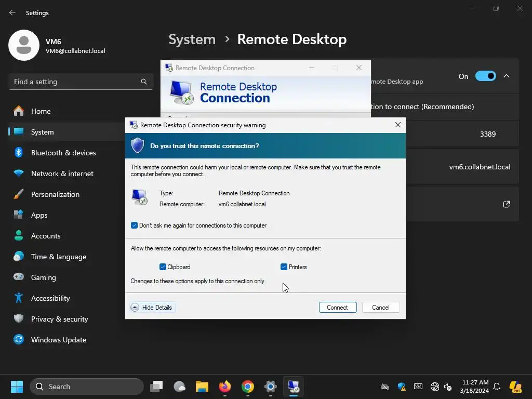The height and width of the screenshot is (399, 532).
Task: Click remote computer value vm6.collabnet.local
Action: (242, 204)
